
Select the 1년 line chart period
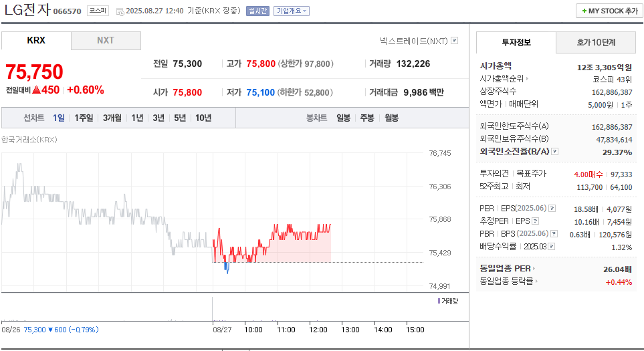[x=137, y=118]
